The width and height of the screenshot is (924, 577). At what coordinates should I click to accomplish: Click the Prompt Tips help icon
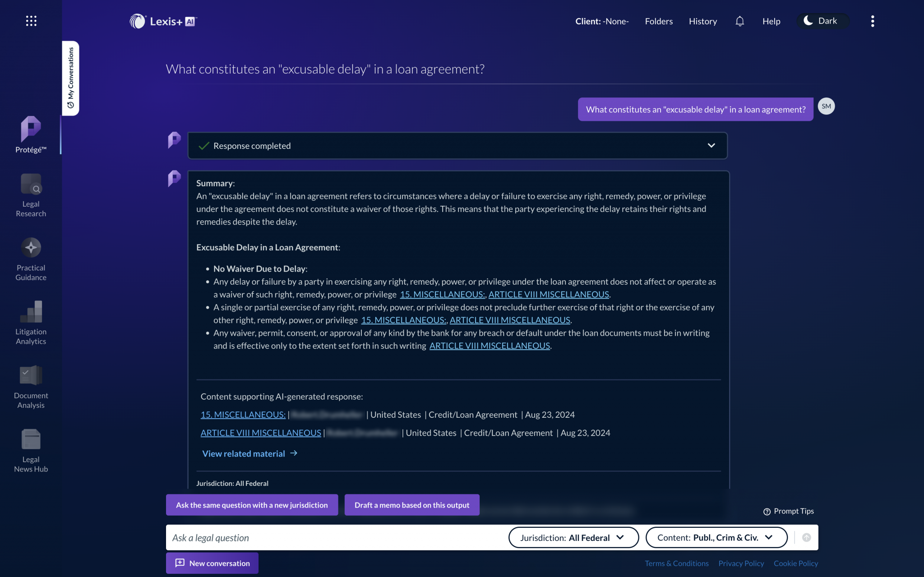pyautogui.click(x=767, y=511)
